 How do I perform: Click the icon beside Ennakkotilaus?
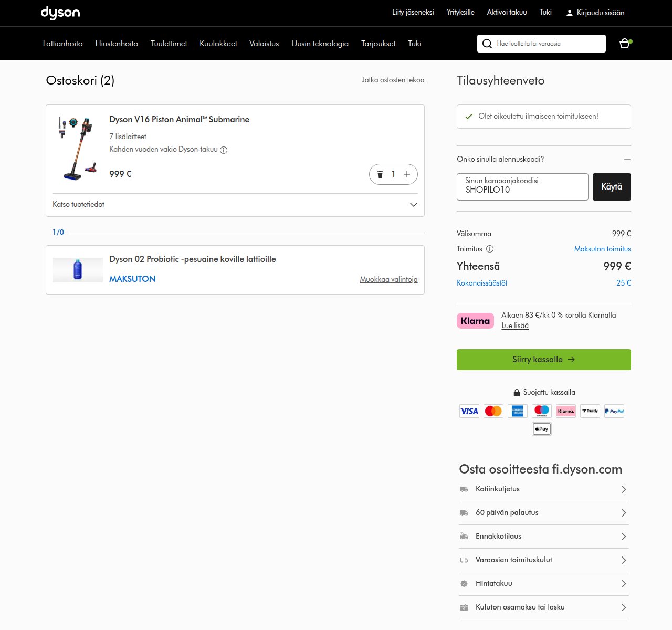(x=464, y=537)
